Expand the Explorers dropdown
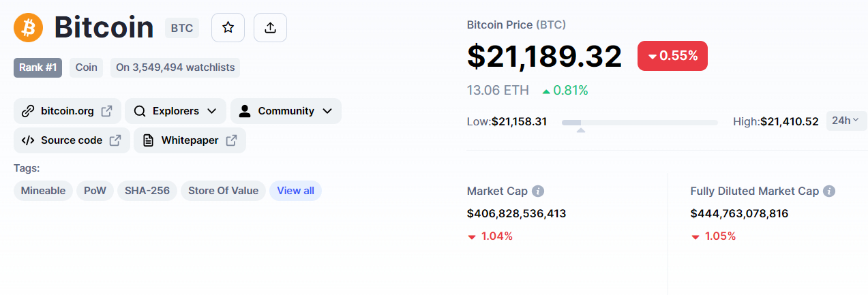Image resolution: width=868 pixels, height=295 pixels. tap(176, 111)
